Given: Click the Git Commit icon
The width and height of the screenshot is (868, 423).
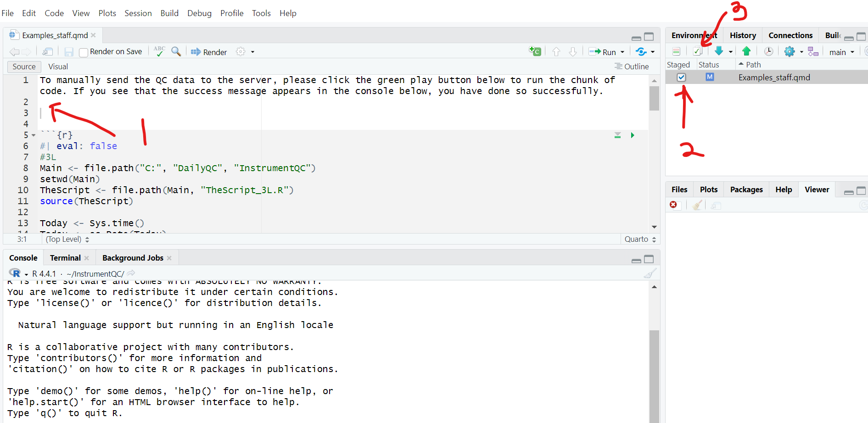Looking at the screenshot, I should (x=697, y=51).
